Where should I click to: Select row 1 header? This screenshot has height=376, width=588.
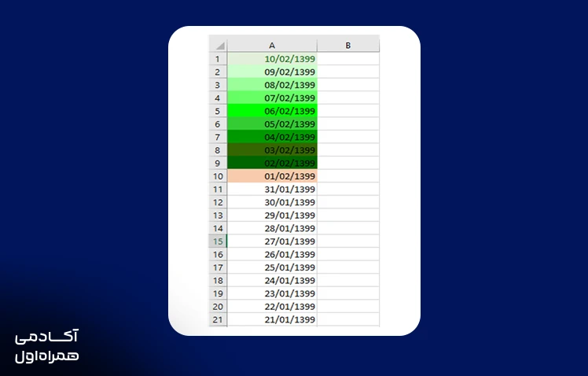(218, 59)
